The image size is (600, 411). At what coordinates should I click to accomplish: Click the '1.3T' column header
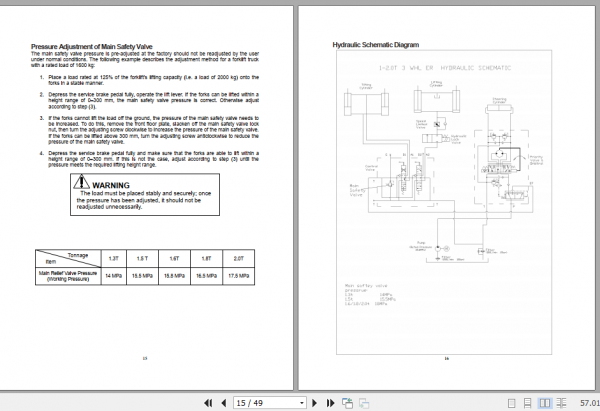pyautogui.click(x=114, y=259)
